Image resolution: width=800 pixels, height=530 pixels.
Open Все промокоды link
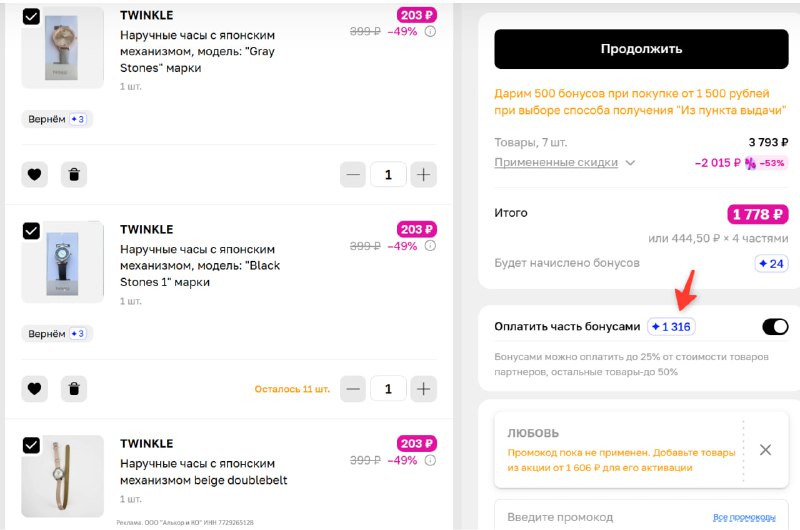pos(744,517)
